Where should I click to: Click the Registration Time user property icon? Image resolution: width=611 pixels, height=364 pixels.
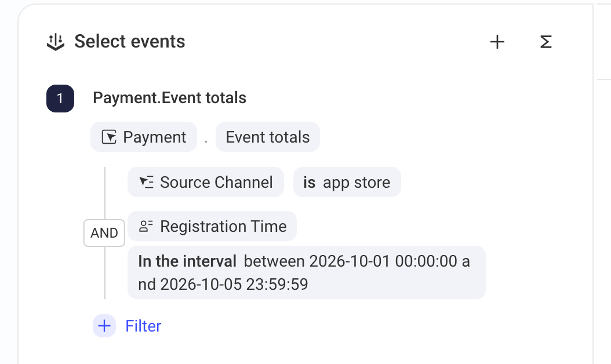pyautogui.click(x=146, y=226)
